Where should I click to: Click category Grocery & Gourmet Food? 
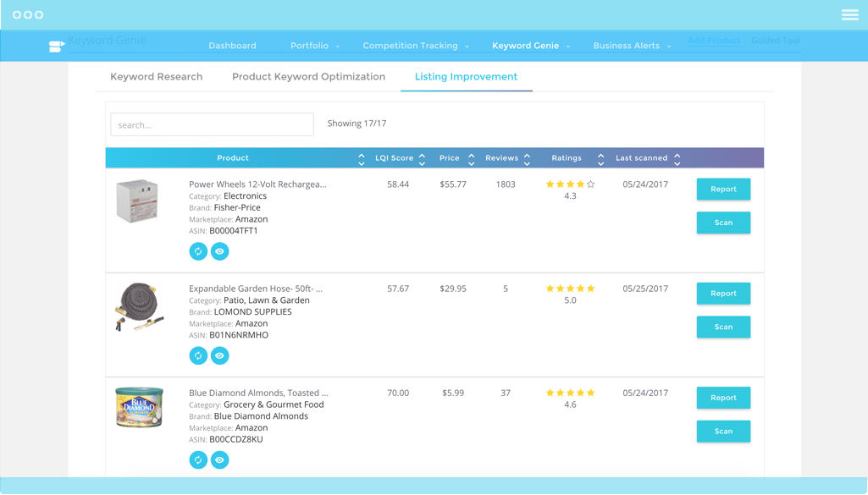[x=274, y=404]
